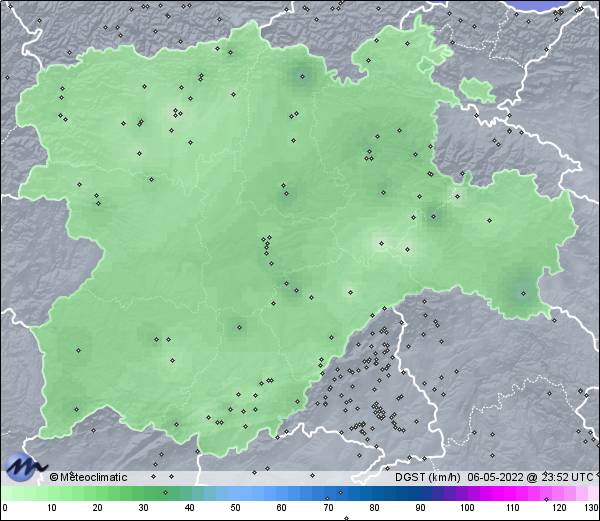
Task: Click the ©Meteoclimatic copyright text
Action: tap(88, 477)
